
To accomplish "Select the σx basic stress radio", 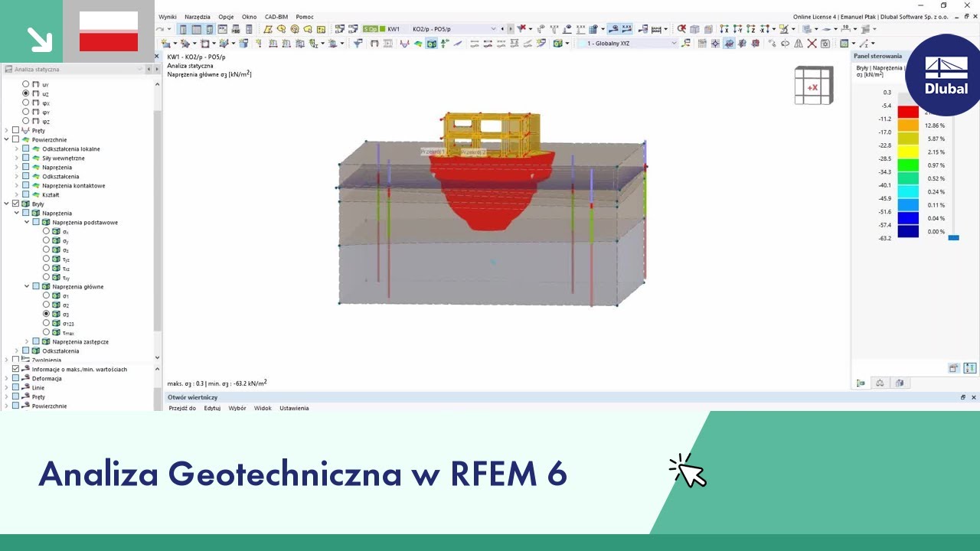I will pyautogui.click(x=46, y=231).
